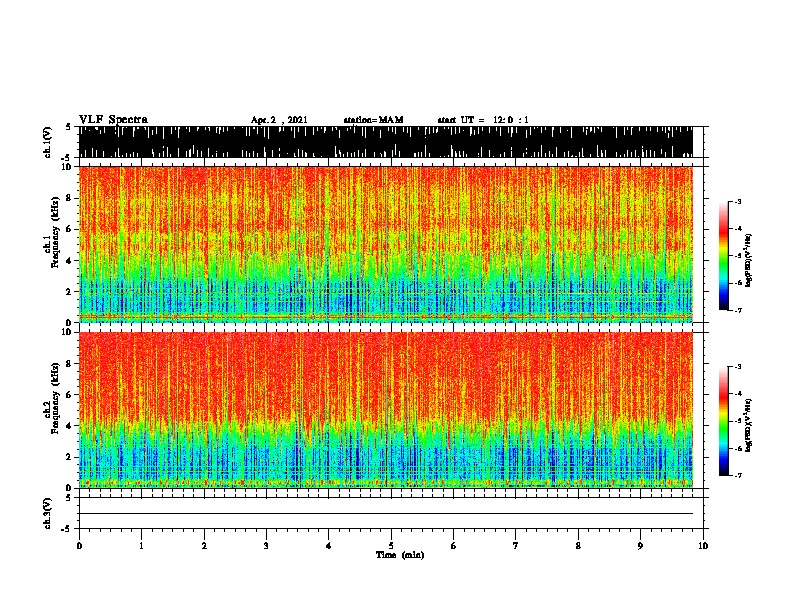This screenshot has width=792, height=612.
Task: Click the ch.1 black voltage waveform strip
Action: (386, 142)
